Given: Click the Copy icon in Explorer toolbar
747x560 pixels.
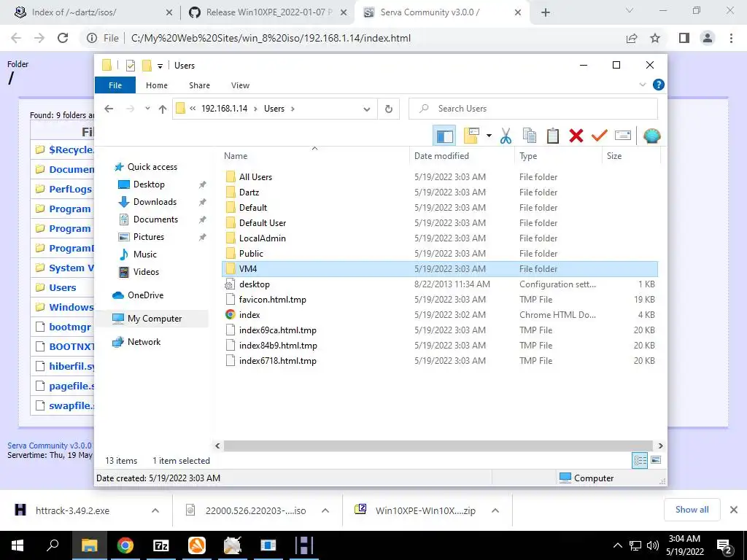Looking at the screenshot, I should coord(529,136).
